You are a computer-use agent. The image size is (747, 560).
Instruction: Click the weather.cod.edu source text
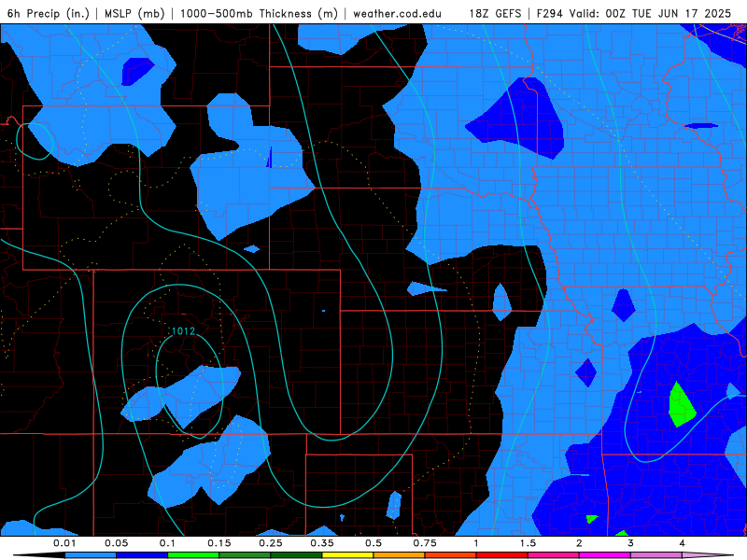coord(397,13)
